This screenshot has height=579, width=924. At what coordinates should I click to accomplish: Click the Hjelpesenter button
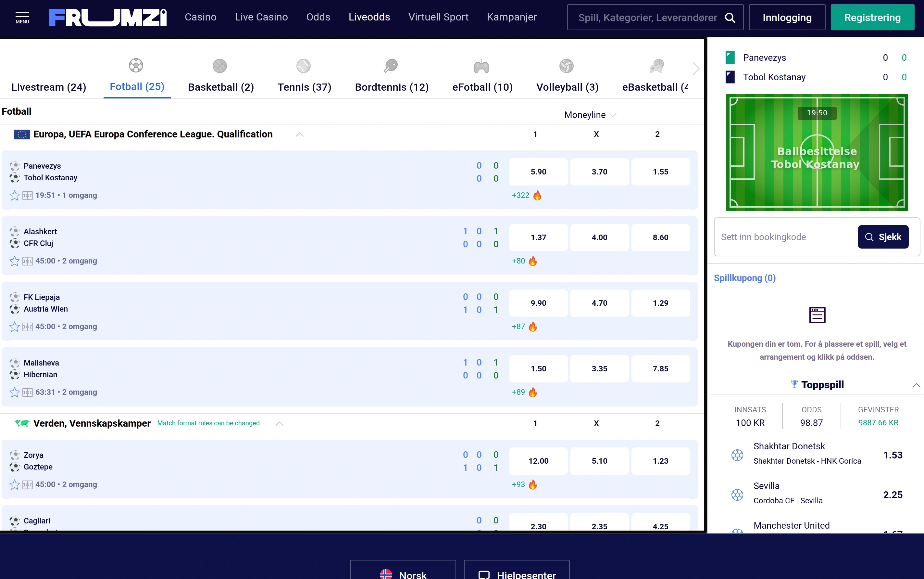point(517,570)
